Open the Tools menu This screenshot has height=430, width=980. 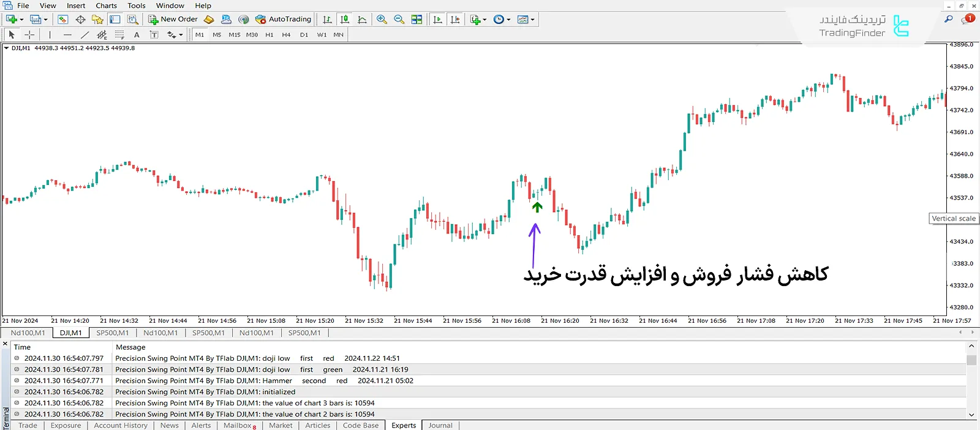(137, 6)
